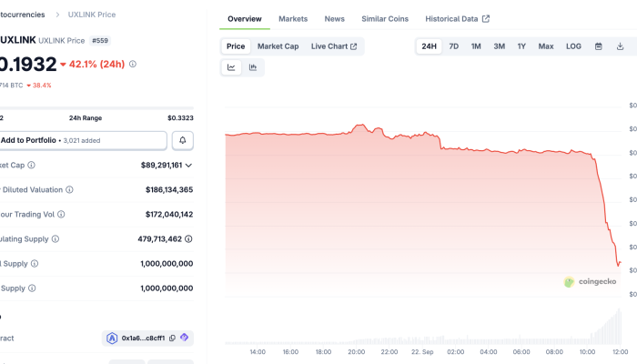The height and width of the screenshot is (364, 637).
Task: Open Live Chart external link
Action: 334,46
